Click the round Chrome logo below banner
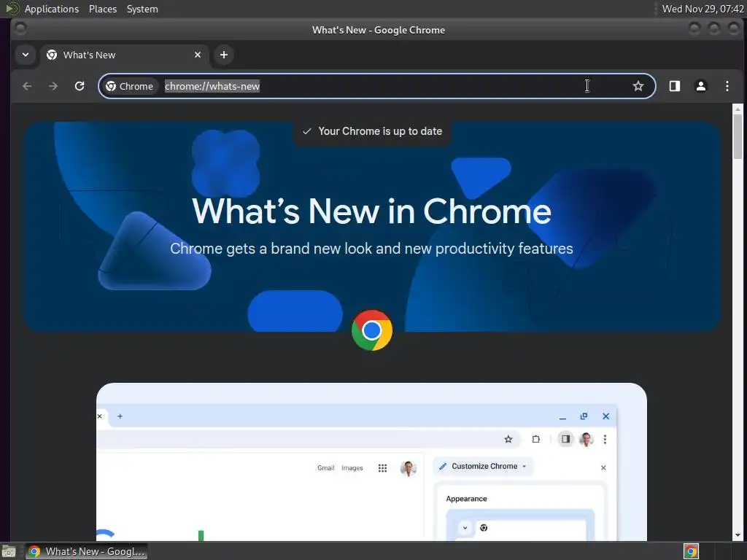Image resolution: width=747 pixels, height=560 pixels. coord(371,330)
